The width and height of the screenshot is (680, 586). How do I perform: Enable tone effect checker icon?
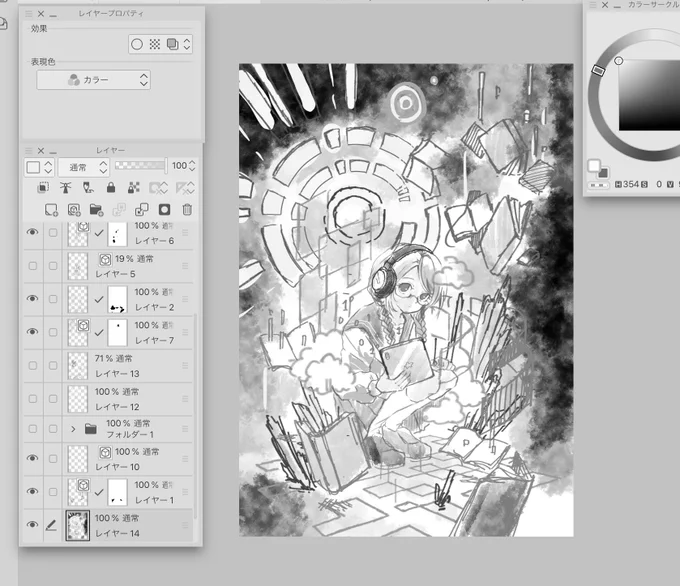[155, 44]
